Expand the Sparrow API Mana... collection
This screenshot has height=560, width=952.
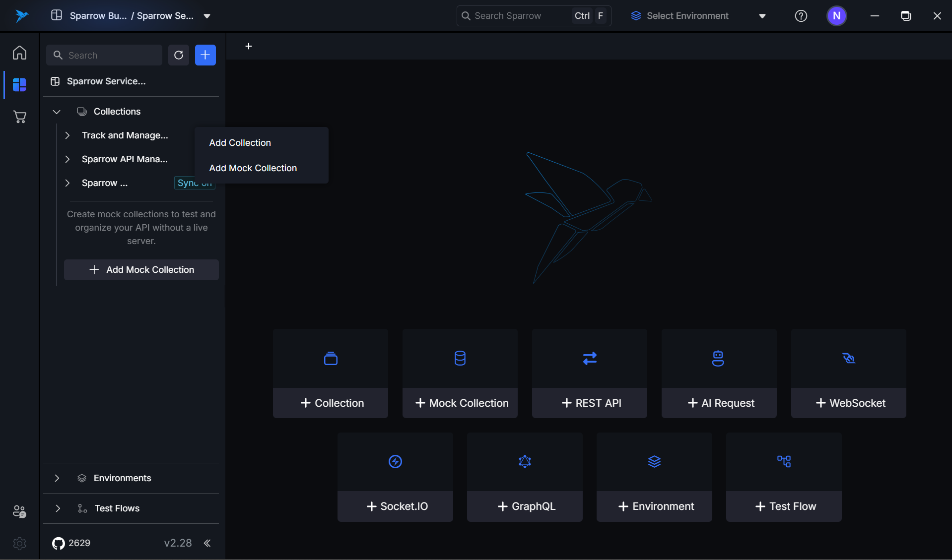[x=68, y=159]
